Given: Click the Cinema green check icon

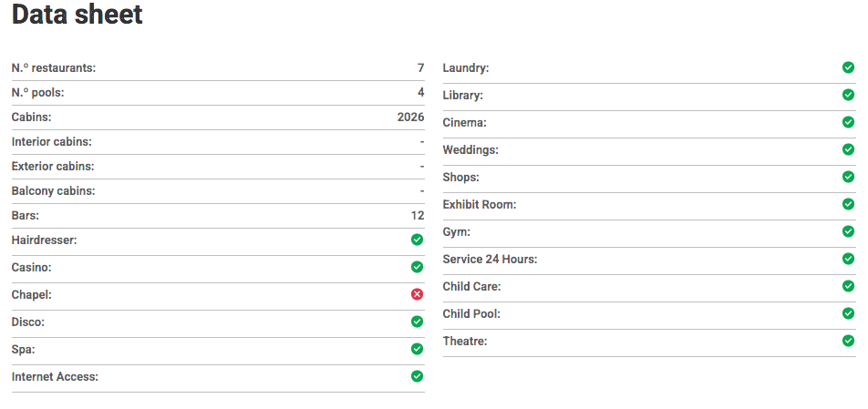Looking at the screenshot, I should click(848, 122).
